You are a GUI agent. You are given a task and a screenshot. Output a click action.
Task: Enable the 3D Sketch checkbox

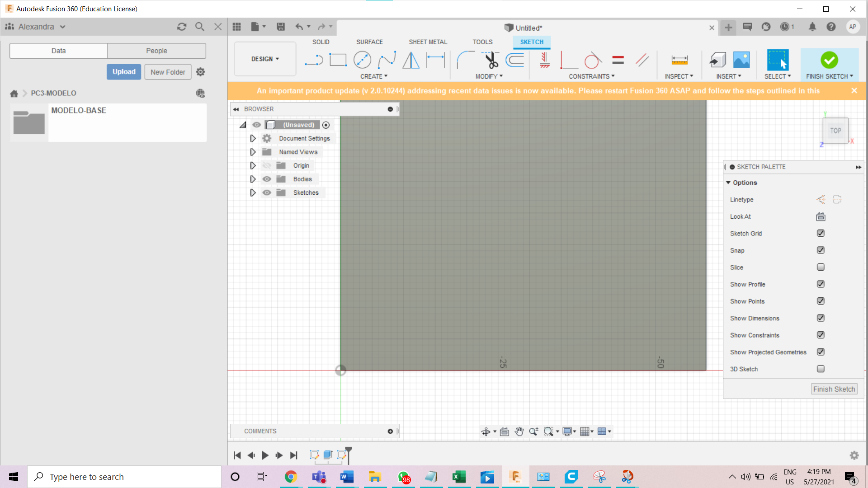(x=821, y=369)
